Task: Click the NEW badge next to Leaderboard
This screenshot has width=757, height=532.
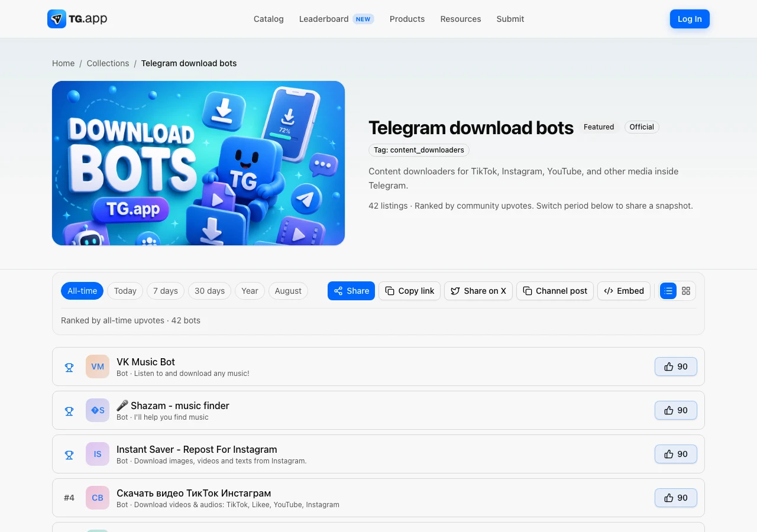Action: tap(363, 19)
